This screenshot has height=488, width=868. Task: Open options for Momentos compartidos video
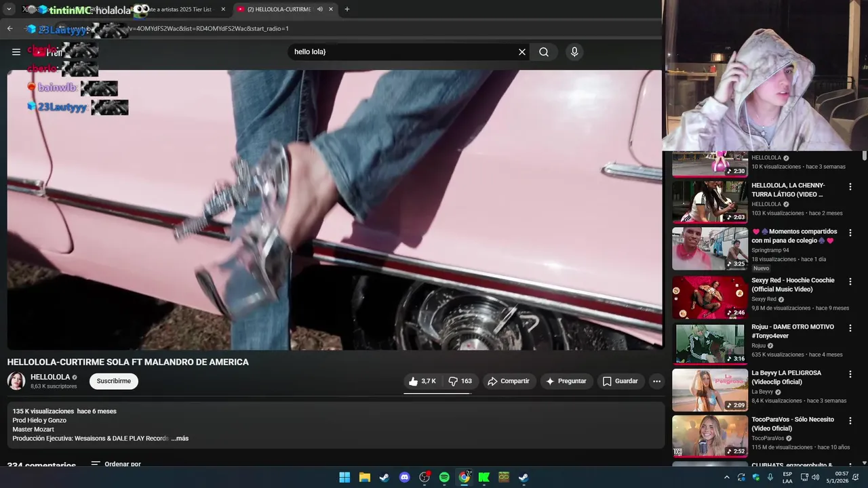point(850,232)
